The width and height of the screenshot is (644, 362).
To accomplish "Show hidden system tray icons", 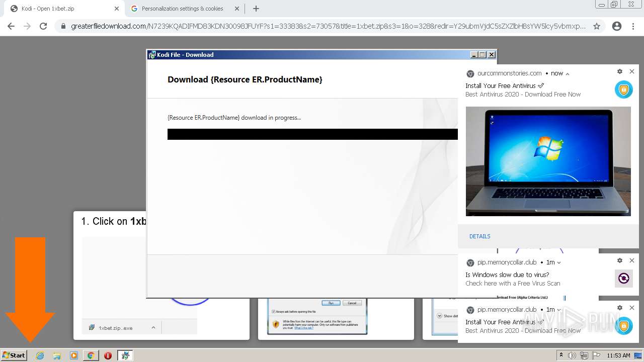I will point(561,355).
